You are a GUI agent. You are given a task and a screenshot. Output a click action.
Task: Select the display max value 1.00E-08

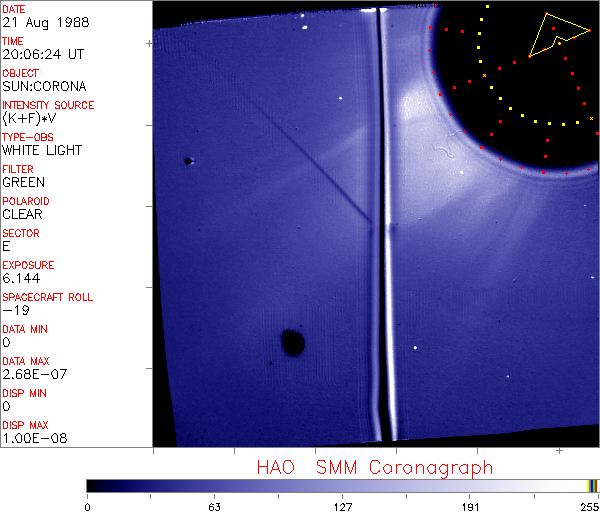click(x=34, y=438)
